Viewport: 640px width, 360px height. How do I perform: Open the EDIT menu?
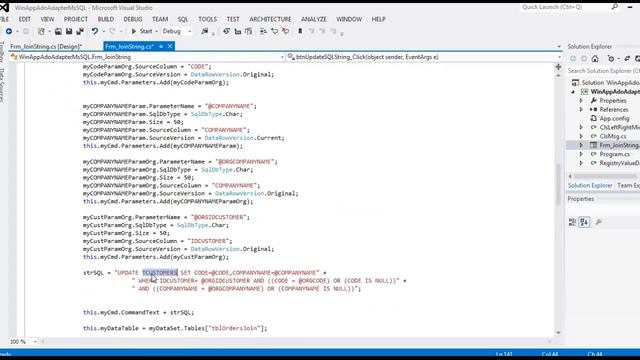24,19
